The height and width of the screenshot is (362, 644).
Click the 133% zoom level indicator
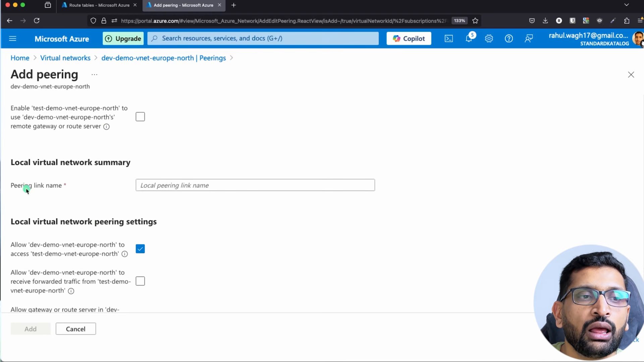(459, 21)
